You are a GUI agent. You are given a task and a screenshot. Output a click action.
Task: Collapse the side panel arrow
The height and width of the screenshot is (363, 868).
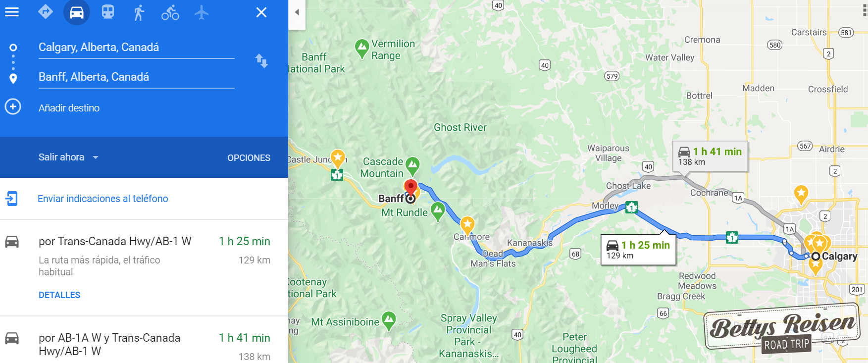pos(297,12)
